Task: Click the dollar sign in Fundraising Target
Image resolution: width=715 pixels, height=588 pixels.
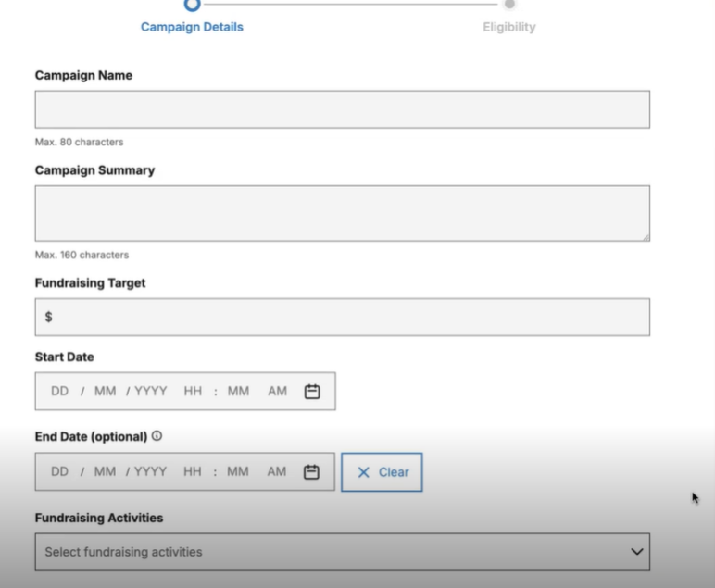Action: 49,317
